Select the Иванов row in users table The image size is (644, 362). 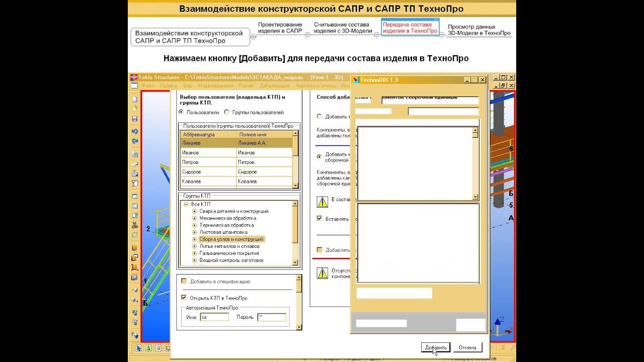point(236,152)
